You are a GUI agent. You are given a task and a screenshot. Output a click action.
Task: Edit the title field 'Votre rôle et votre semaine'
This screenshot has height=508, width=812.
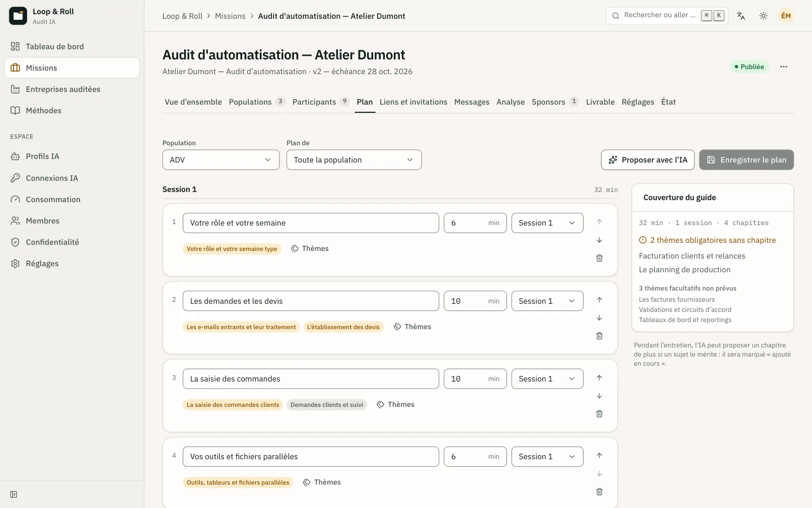click(311, 223)
